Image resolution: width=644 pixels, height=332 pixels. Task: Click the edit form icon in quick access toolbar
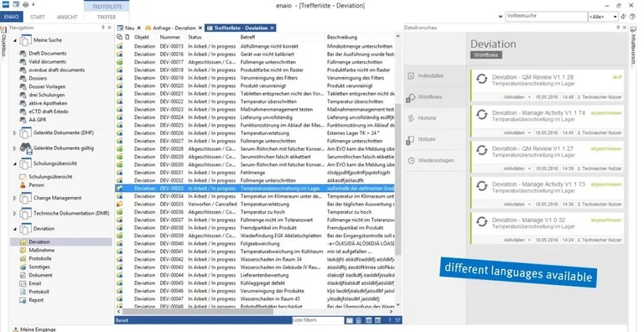click(16, 5)
